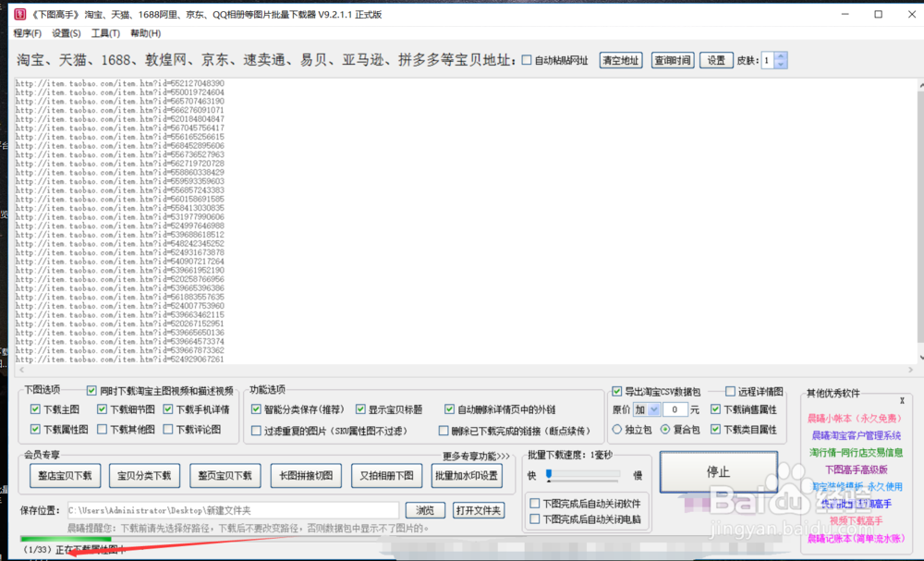
Task: Toggle 智能分类保存(推荐) checkbox
Action: 256,409
